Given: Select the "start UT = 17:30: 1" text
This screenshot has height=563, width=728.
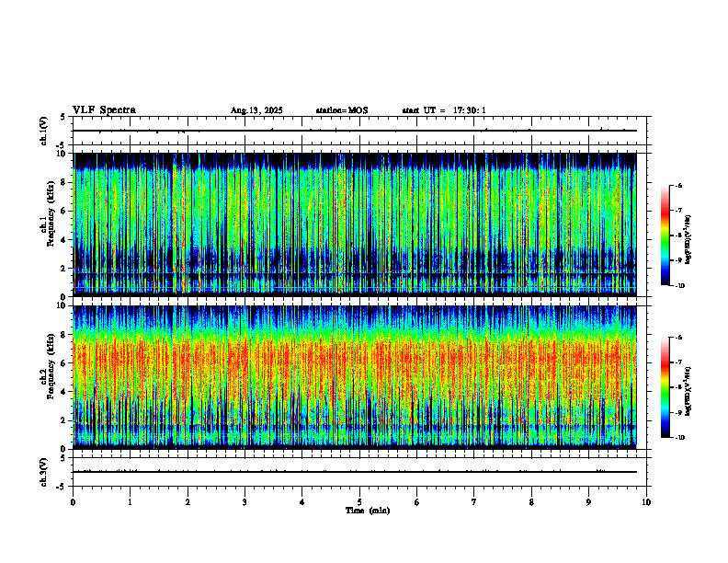Looking at the screenshot, I should [x=444, y=110].
